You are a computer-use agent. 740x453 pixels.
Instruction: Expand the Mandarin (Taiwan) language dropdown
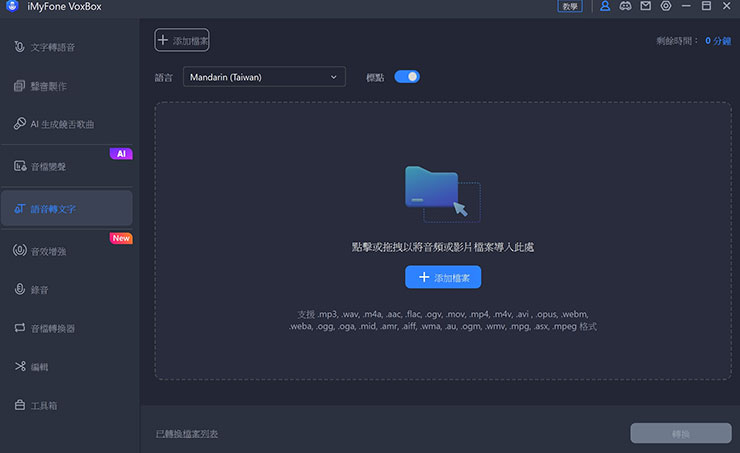click(x=264, y=76)
